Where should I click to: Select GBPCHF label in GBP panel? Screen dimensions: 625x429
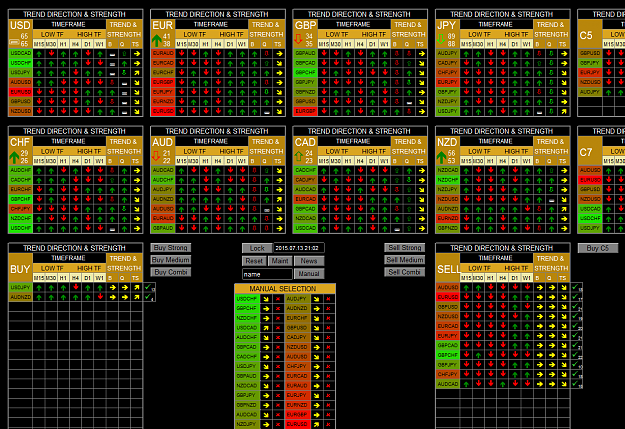305,73
